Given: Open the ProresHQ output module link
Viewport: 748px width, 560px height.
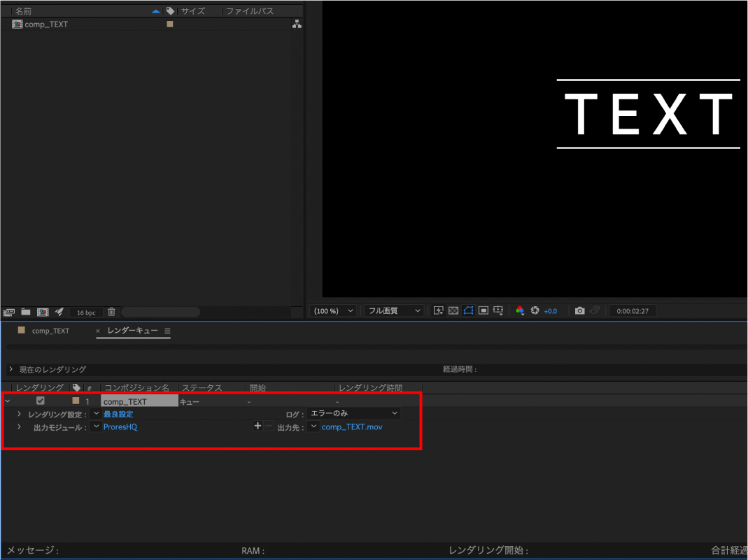Looking at the screenshot, I should (x=120, y=427).
